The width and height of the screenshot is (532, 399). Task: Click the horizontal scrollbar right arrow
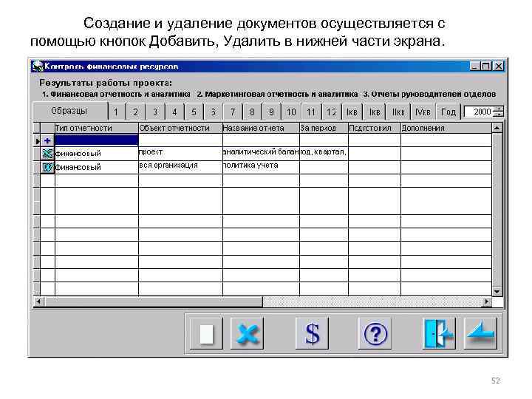pyautogui.click(x=487, y=301)
